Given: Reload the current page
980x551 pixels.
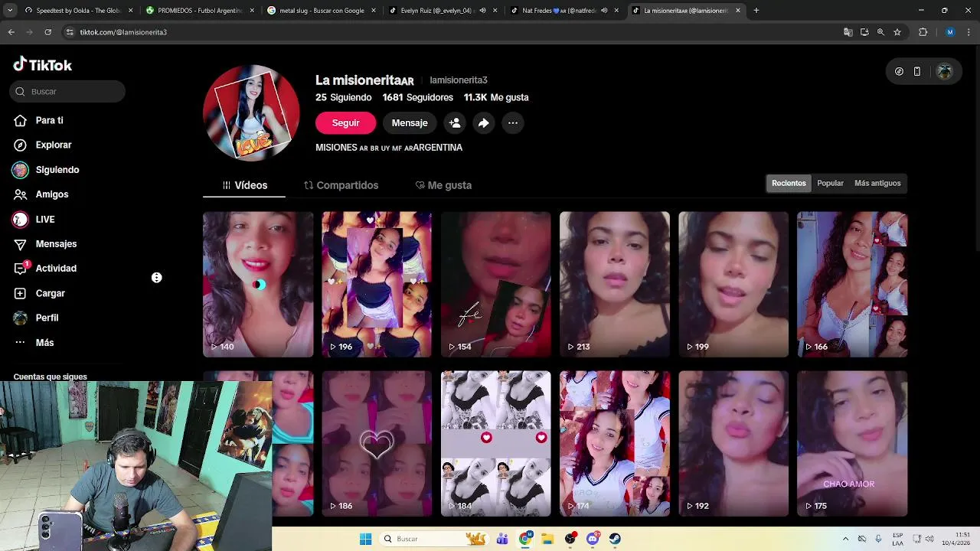Looking at the screenshot, I should (47, 32).
